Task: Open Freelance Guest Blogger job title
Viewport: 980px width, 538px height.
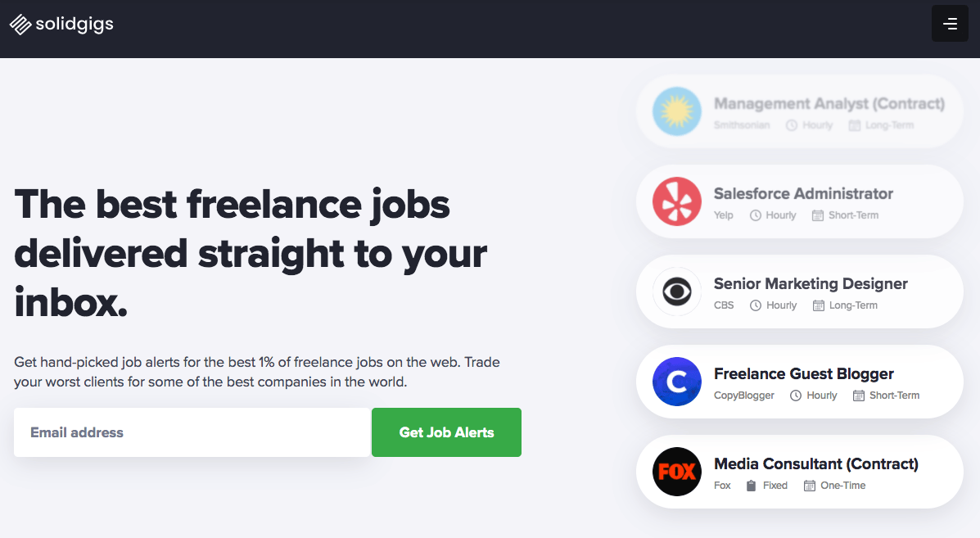Action: [x=804, y=373]
